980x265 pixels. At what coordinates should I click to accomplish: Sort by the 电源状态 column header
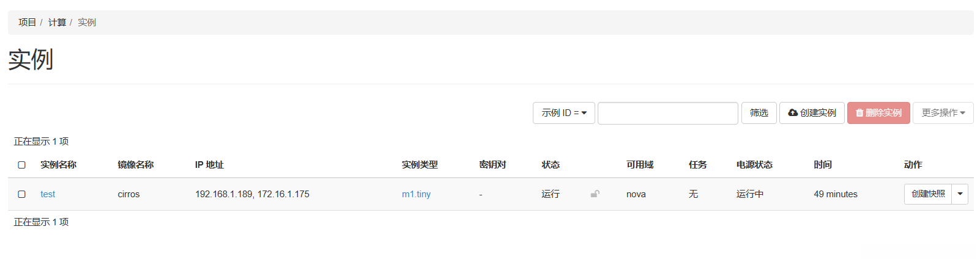pos(754,165)
